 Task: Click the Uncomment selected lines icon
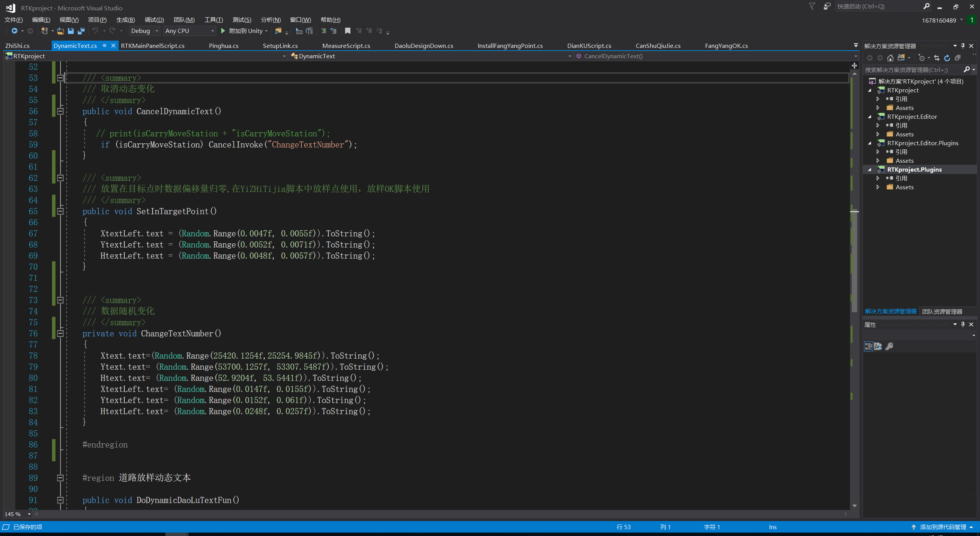[333, 31]
